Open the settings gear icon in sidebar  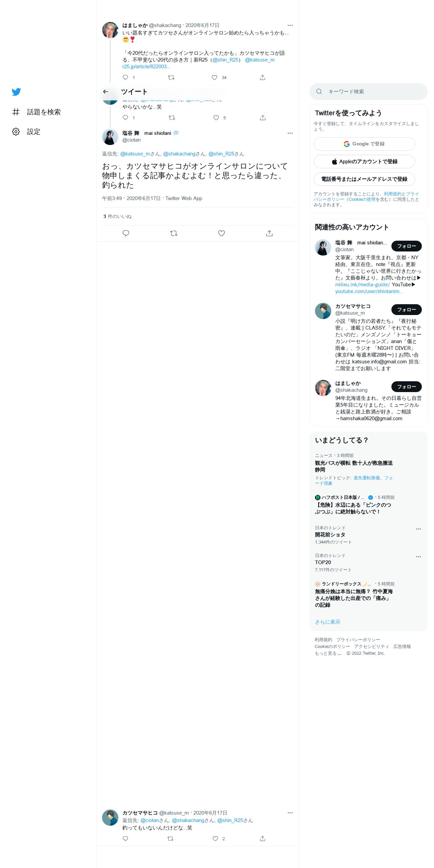click(16, 131)
